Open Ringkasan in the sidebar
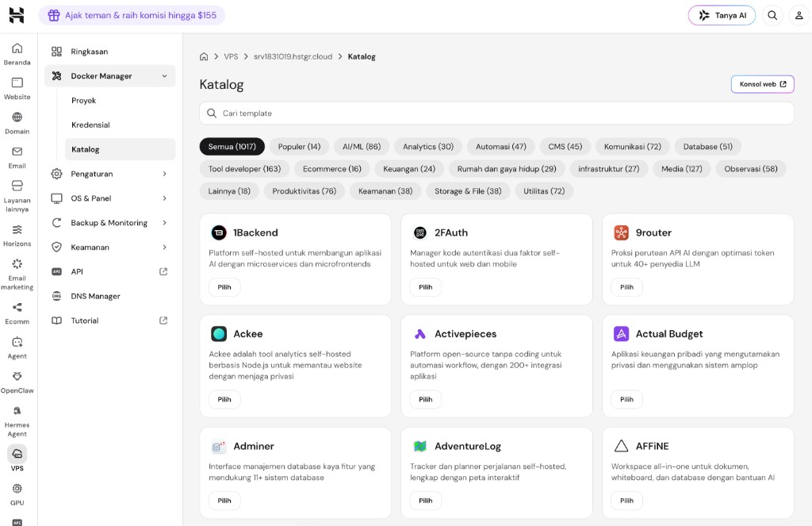 coord(109,52)
